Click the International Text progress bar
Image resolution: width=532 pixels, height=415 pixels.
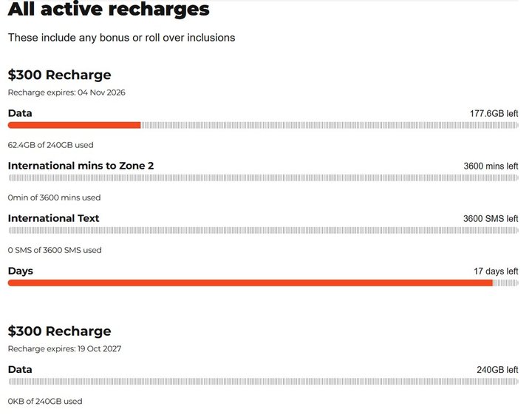pos(263,230)
